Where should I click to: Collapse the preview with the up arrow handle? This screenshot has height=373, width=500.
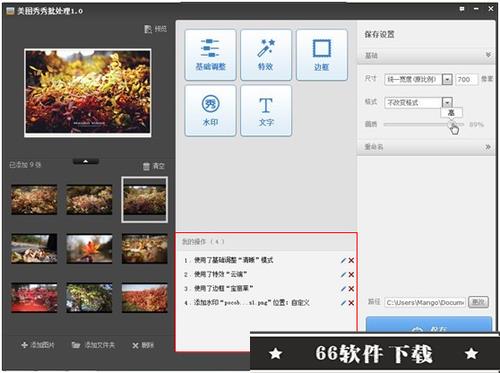pos(86,161)
